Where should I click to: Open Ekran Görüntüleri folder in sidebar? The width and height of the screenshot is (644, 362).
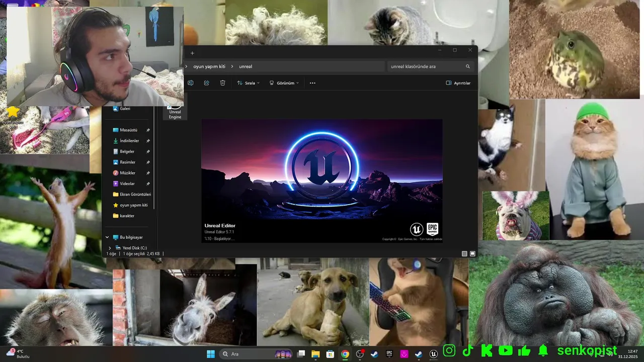132,195
